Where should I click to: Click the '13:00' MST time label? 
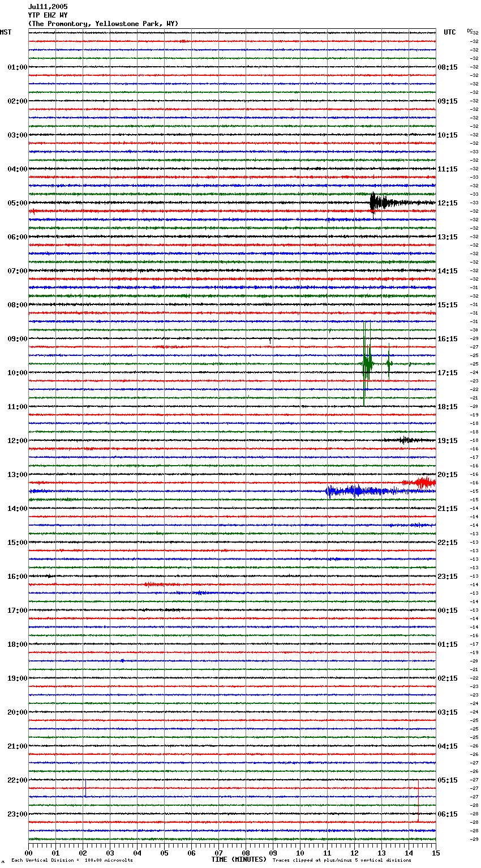[18, 475]
